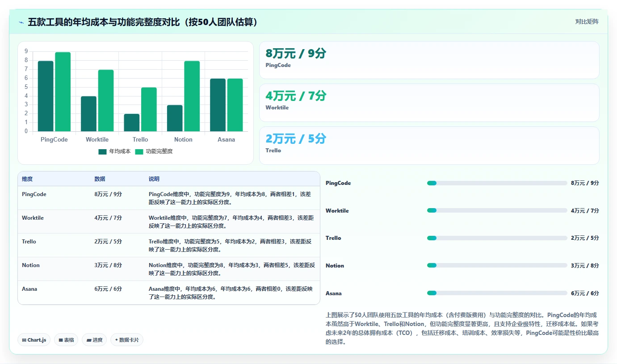Toggle the 功能完整度 legend swatch
The width and height of the screenshot is (617, 364).
[139, 151]
